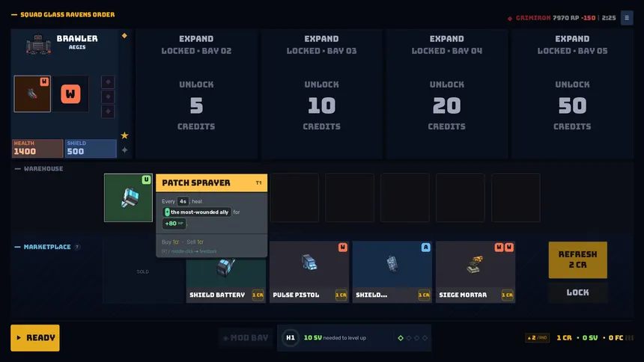Click the green U badge on Patch Sprayer
644x362 pixels.
[x=146, y=180]
